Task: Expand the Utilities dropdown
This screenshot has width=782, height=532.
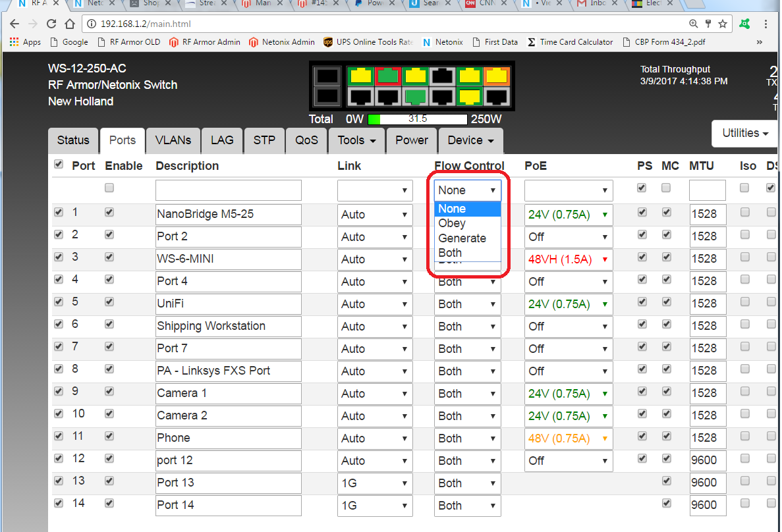Action: click(745, 133)
